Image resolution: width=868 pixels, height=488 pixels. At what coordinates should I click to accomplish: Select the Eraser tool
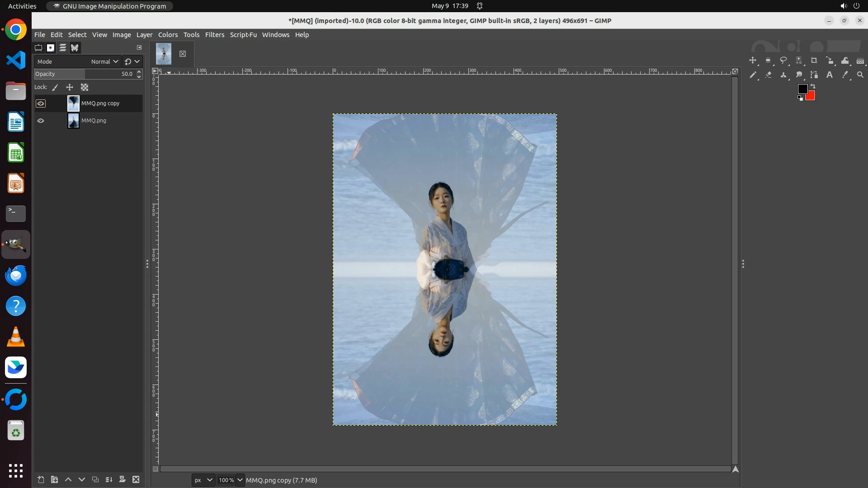coord(768,75)
